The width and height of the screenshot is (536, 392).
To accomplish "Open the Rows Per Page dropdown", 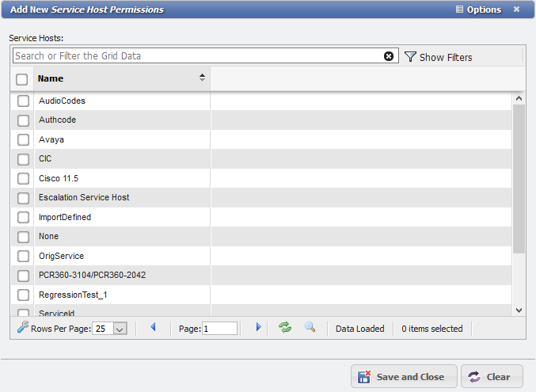I will [120, 329].
